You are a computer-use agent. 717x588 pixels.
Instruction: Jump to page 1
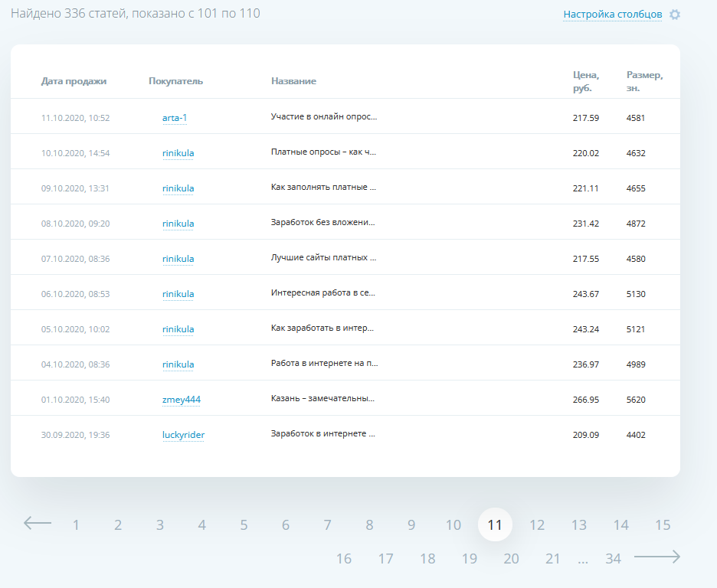pos(76,525)
